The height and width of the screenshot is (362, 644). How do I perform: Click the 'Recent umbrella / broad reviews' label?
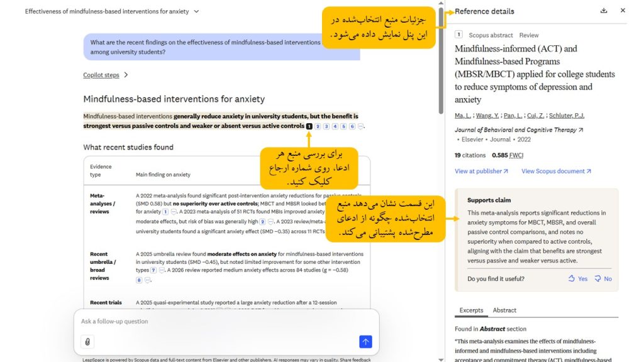pyautogui.click(x=103, y=266)
